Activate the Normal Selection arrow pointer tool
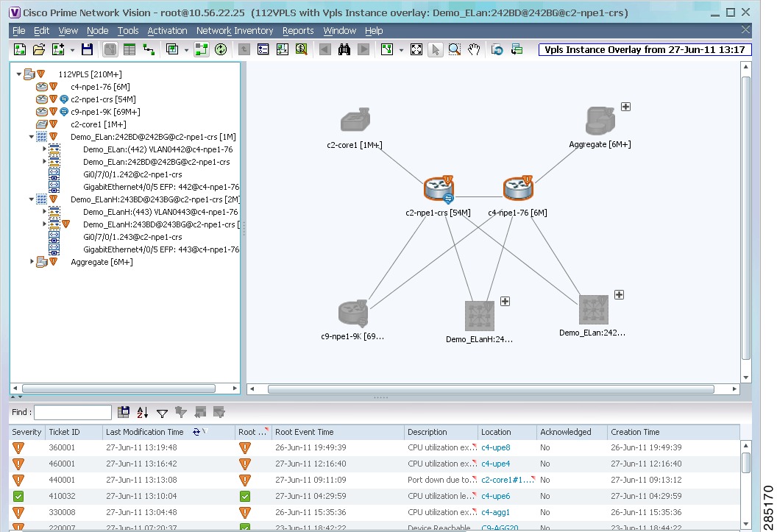The height and width of the screenshot is (532, 777). (x=435, y=49)
